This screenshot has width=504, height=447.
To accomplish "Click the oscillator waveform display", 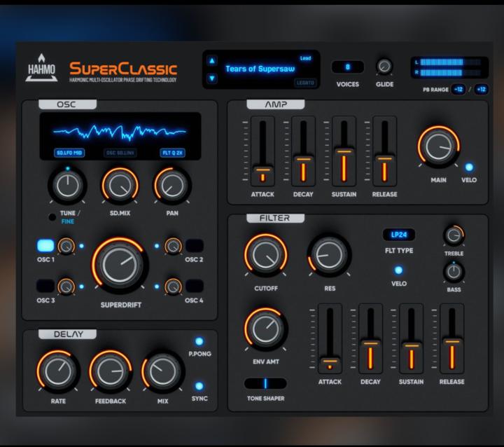I will click(120, 136).
